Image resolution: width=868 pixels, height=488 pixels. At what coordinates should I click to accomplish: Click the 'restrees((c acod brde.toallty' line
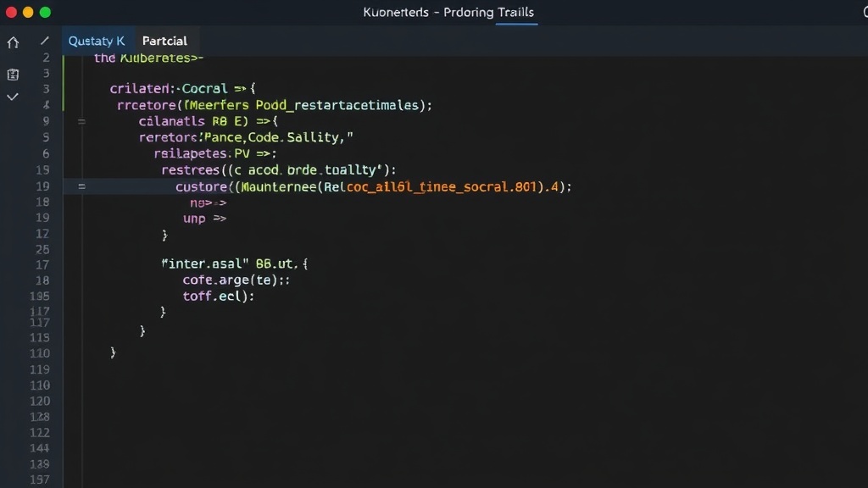click(278, 169)
